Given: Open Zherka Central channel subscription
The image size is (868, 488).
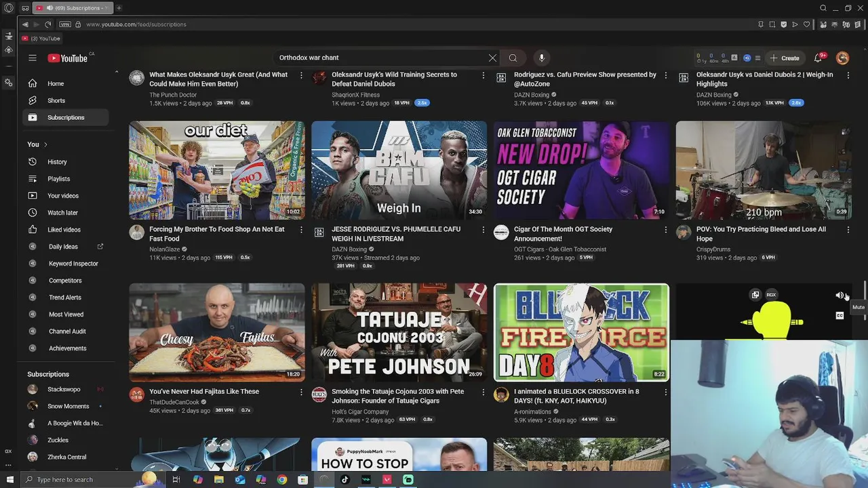Looking at the screenshot, I should 66,457.
